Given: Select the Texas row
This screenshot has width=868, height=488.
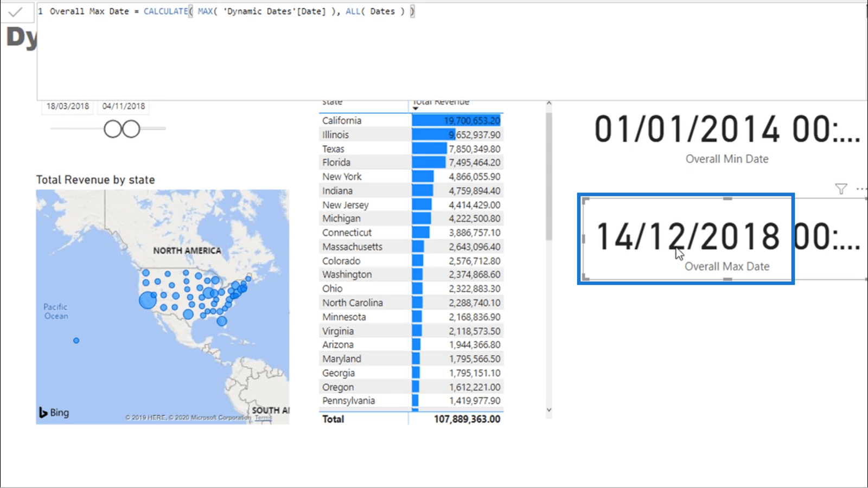Looking at the screenshot, I should (411, 149).
